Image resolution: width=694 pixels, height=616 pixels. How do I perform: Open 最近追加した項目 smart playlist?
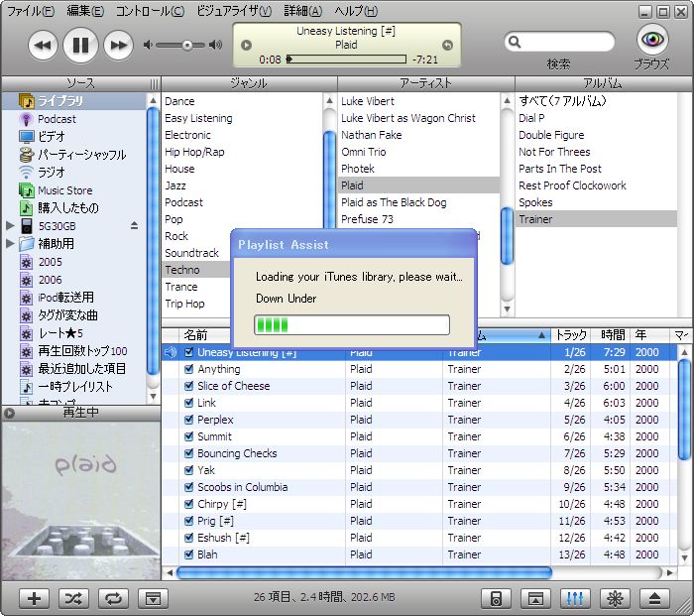73,368
